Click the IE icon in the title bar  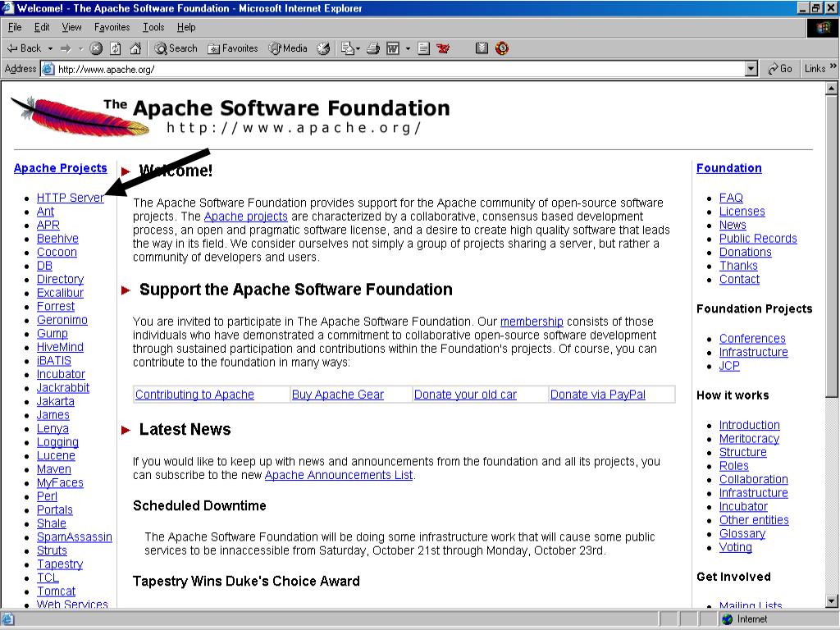click(8, 8)
